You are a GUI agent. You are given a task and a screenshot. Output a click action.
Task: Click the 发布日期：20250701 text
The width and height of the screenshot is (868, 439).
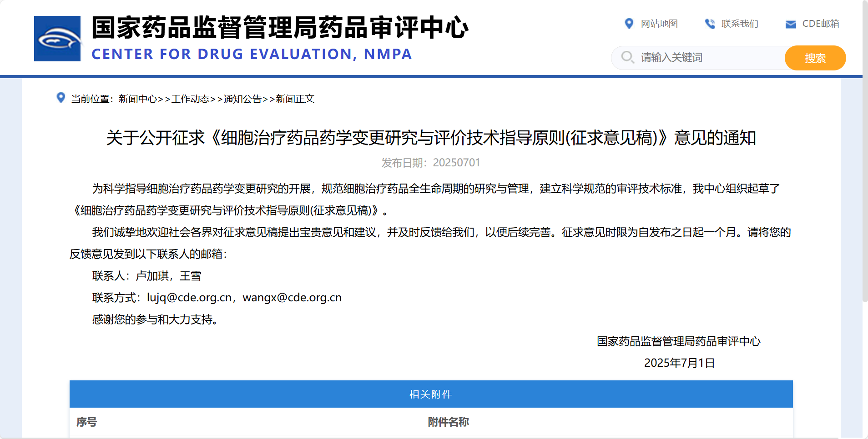pyautogui.click(x=431, y=163)
